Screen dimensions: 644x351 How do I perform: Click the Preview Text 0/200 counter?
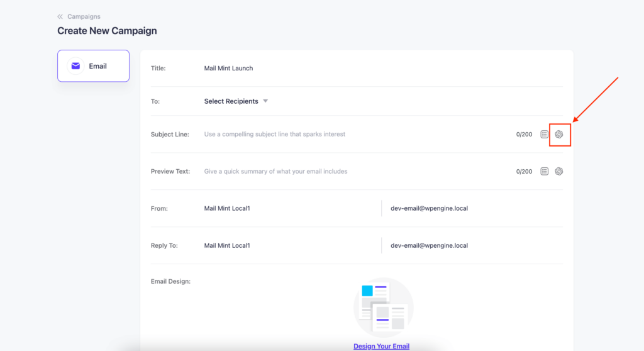(x=524, y=171)
